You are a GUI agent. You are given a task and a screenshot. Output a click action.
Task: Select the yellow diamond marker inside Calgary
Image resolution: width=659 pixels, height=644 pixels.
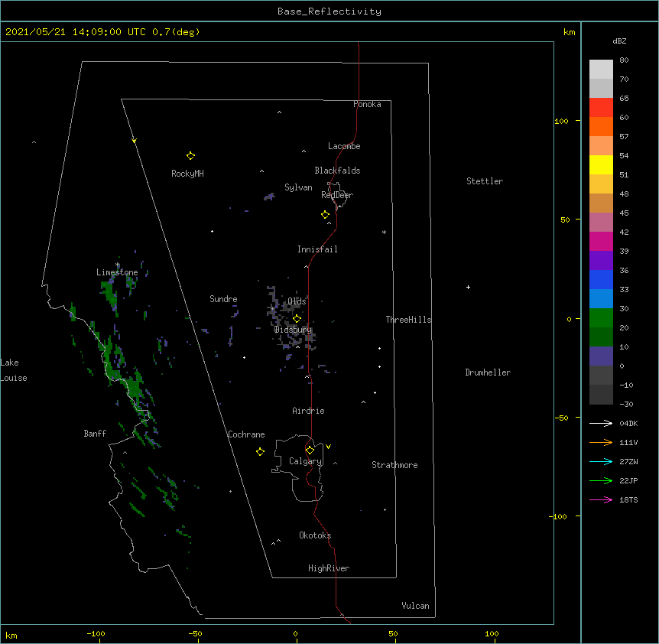pos(310,450)
